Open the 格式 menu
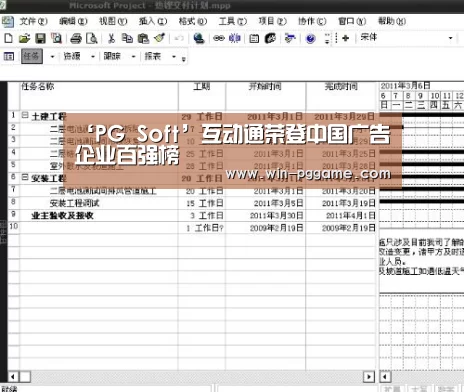The width and height of the screenshot is (464, 392). (x=193, y=21)
